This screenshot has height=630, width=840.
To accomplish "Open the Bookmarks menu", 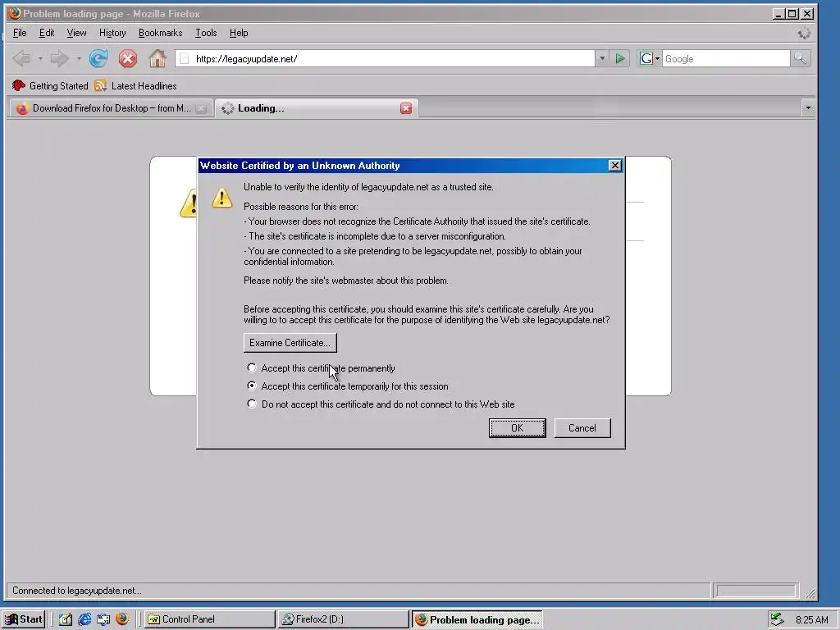I will [x=160, y=33].
